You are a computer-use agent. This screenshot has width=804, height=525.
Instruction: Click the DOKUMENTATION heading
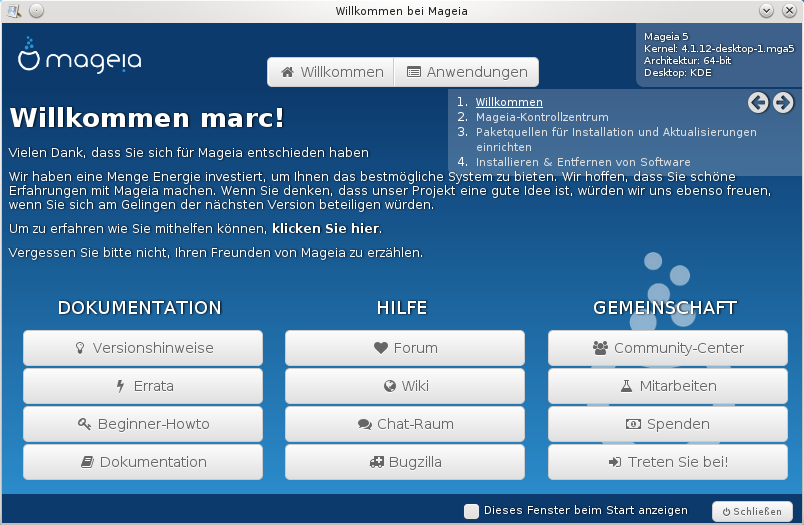(139, 308)
